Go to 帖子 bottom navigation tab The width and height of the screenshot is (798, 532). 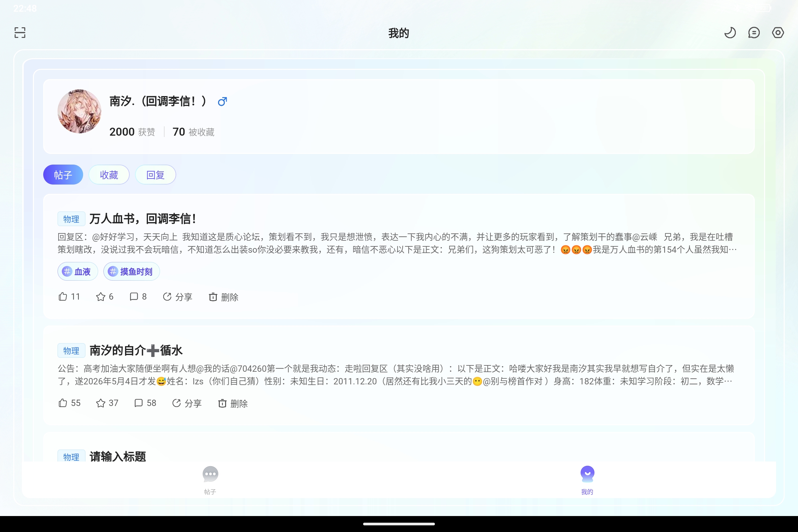point(210,481)
